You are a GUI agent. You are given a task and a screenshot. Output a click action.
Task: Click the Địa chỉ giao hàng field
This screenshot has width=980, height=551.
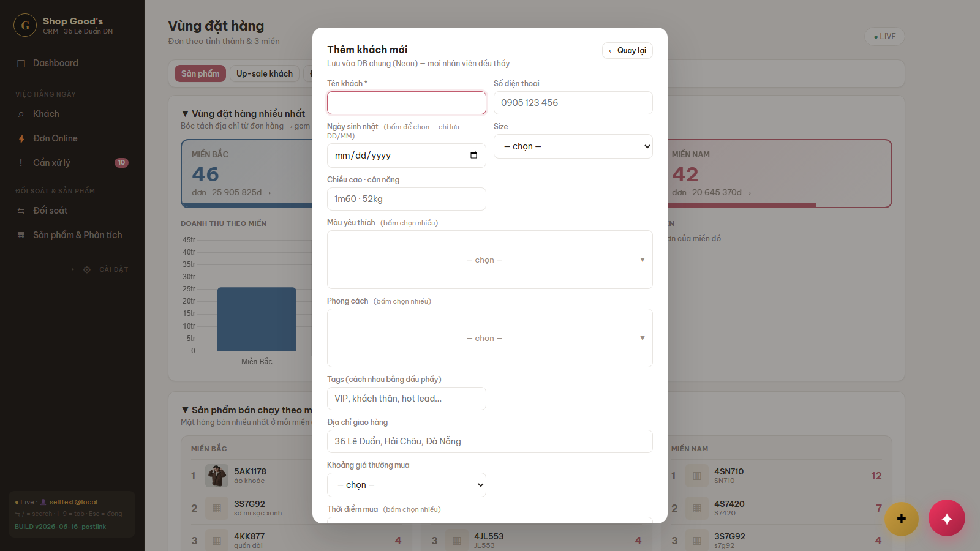[x=490, y=441]
